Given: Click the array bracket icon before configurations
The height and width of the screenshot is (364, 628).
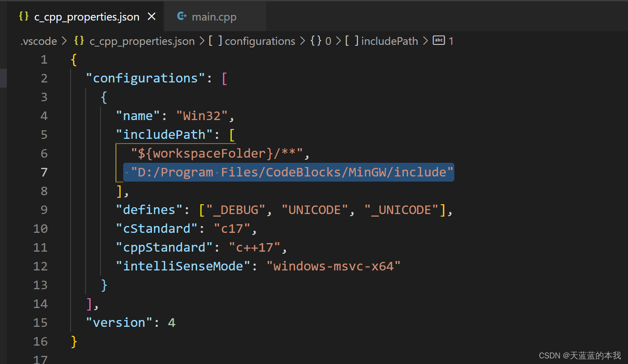Looking at the screenshot, I should tap(215, 41).
